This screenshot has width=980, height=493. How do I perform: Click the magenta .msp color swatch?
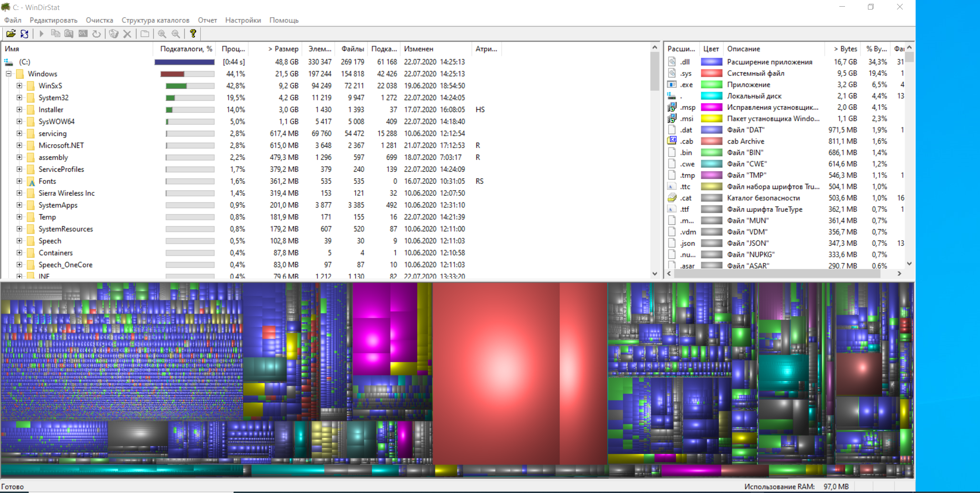pos(711,107)
